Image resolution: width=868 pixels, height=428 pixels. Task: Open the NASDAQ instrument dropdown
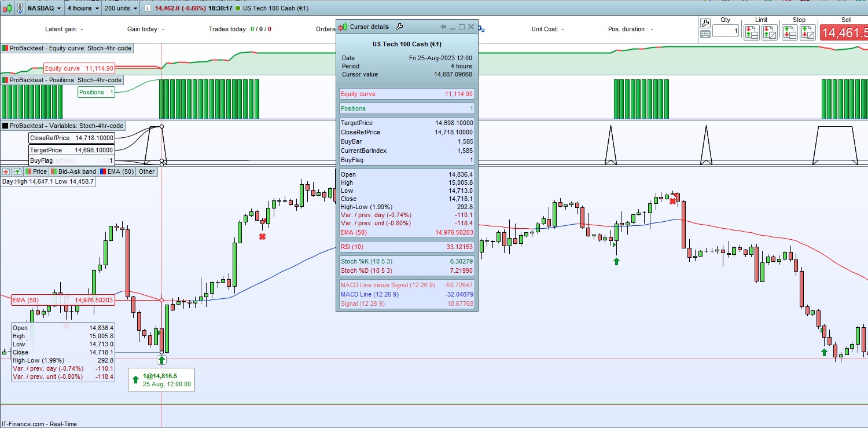[45, 9]
